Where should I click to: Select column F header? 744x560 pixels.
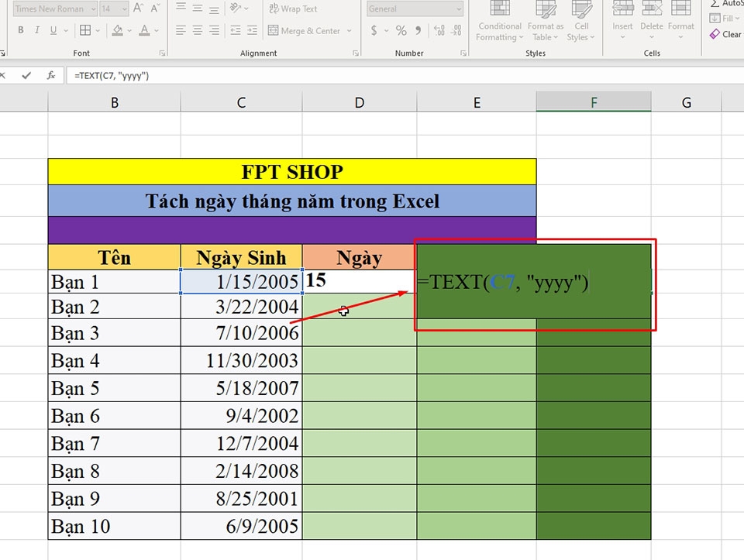[593, 101]
